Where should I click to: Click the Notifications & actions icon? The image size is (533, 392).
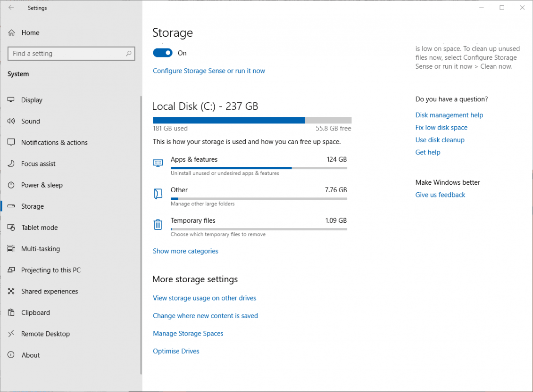tap(11, 142)
